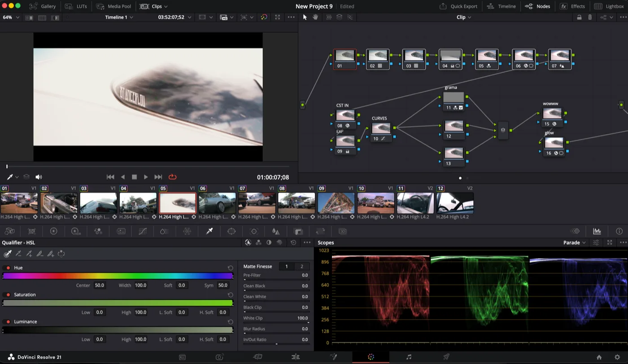
Task: Open the Curves palette icon
Action: point(143,231)
